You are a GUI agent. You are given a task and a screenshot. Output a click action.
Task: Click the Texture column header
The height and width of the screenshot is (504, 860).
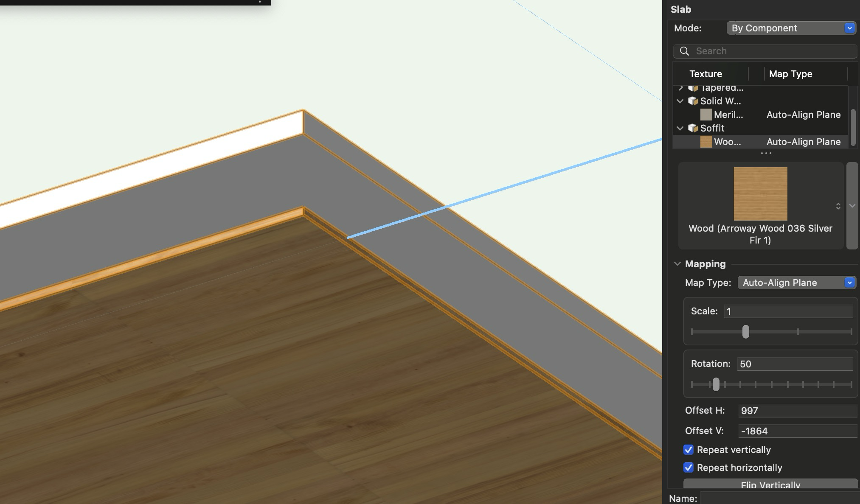coord(705,74)
